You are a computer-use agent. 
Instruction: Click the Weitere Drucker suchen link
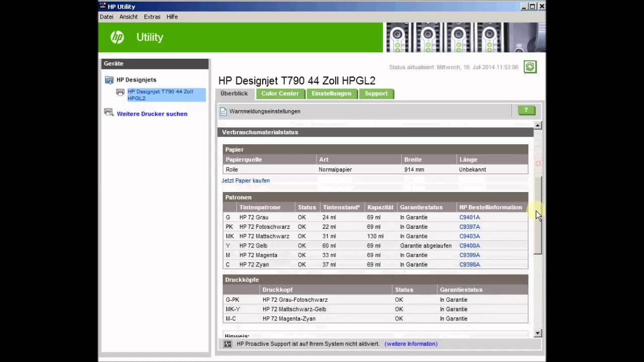(152, 114)
